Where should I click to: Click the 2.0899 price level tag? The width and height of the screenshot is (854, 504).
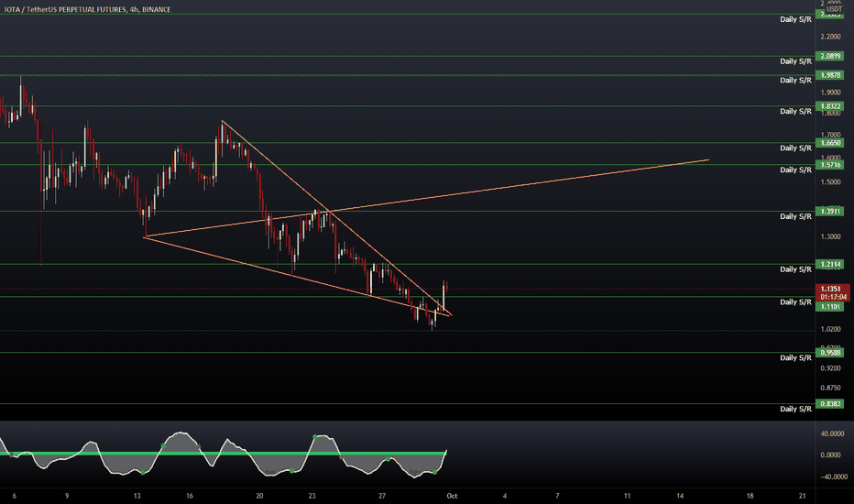coord(829,56)
